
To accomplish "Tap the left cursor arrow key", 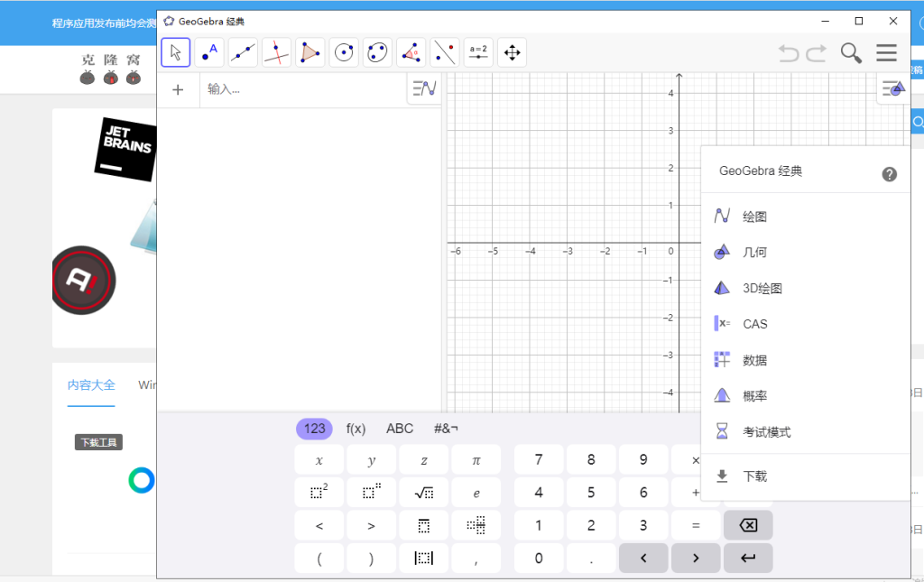I will tap(643, 558).
